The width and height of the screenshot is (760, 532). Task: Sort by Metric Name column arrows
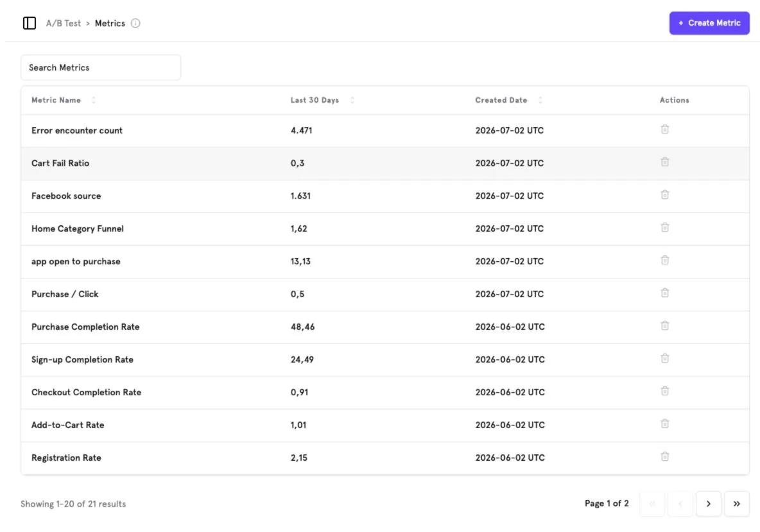pos(94,100)
